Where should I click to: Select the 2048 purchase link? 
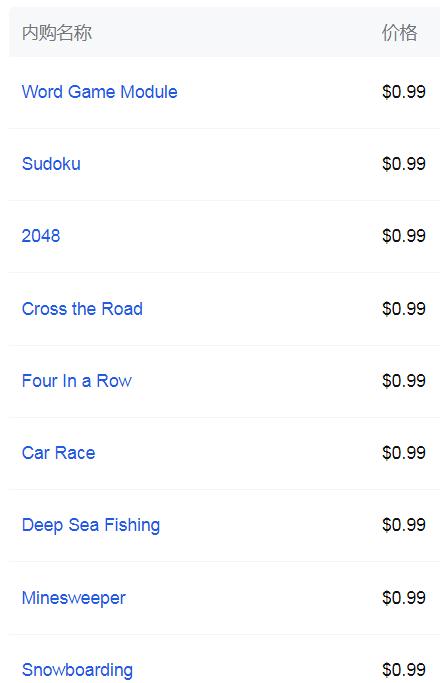(41, 236)
